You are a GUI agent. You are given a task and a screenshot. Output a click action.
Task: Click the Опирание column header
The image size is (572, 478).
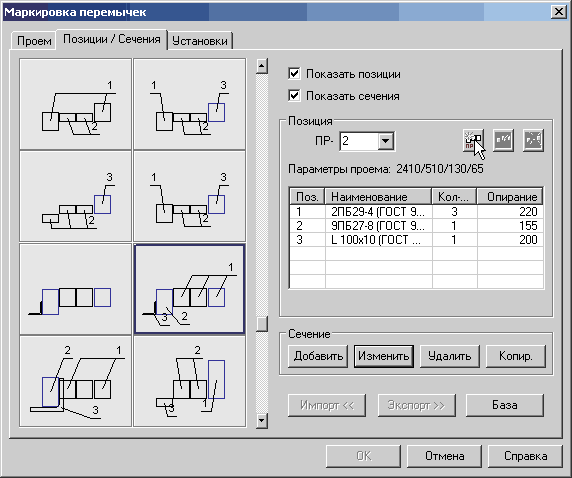click(x=510, y=197)
